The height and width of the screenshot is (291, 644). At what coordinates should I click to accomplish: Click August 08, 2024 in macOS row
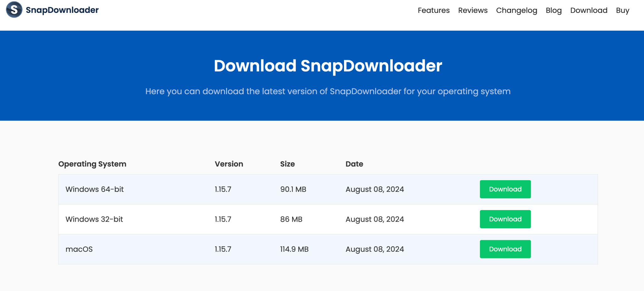coord(375,250)
